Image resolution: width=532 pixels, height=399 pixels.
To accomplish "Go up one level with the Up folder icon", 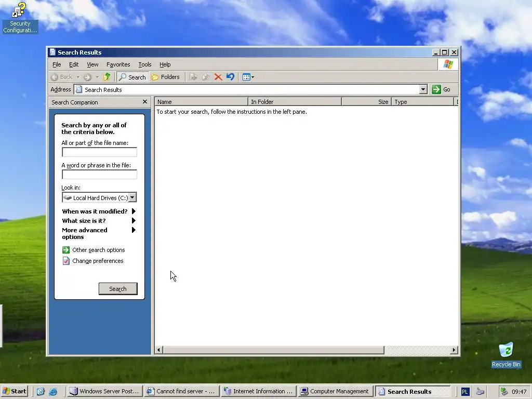I will 107,77.
